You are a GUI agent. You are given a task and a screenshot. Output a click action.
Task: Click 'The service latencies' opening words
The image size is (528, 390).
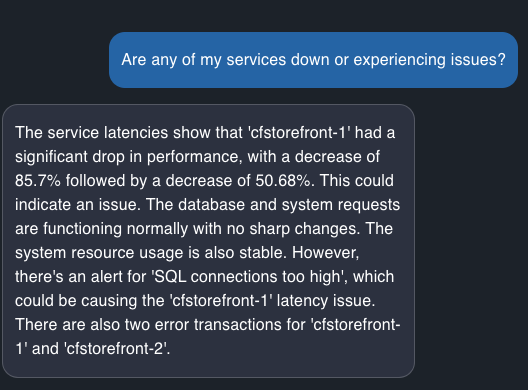pos(92,132)
